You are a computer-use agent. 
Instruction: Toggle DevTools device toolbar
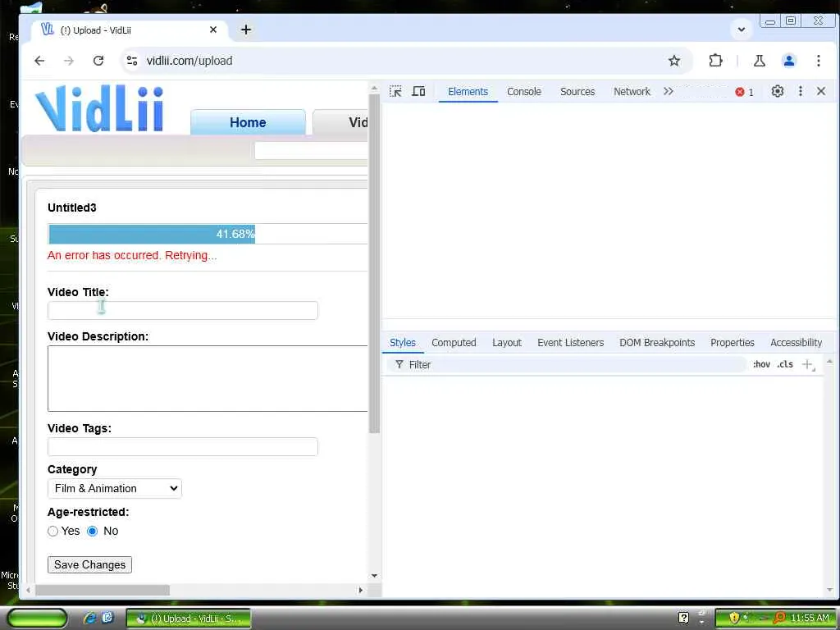(418, 92)
